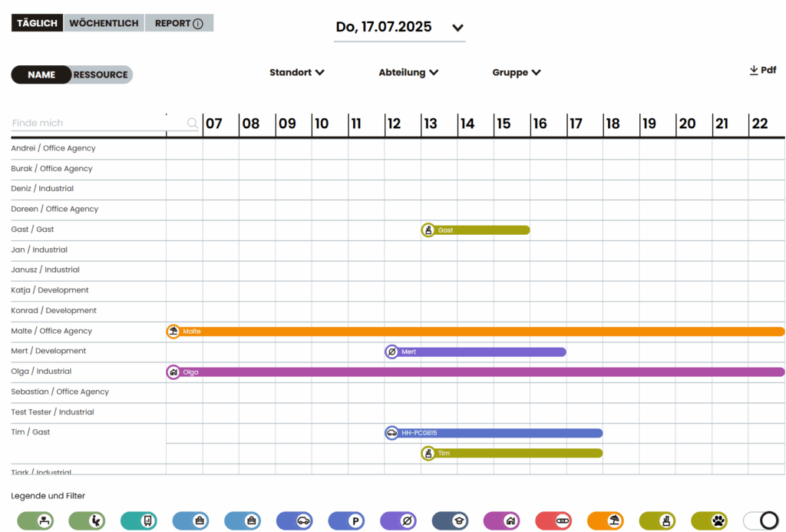Image resolution: width=786 pixels, height=532 pixels.
Task: Toggle the orange vacation umbrella legend filter
Action: pyautogui.click(x=606, y=521)
